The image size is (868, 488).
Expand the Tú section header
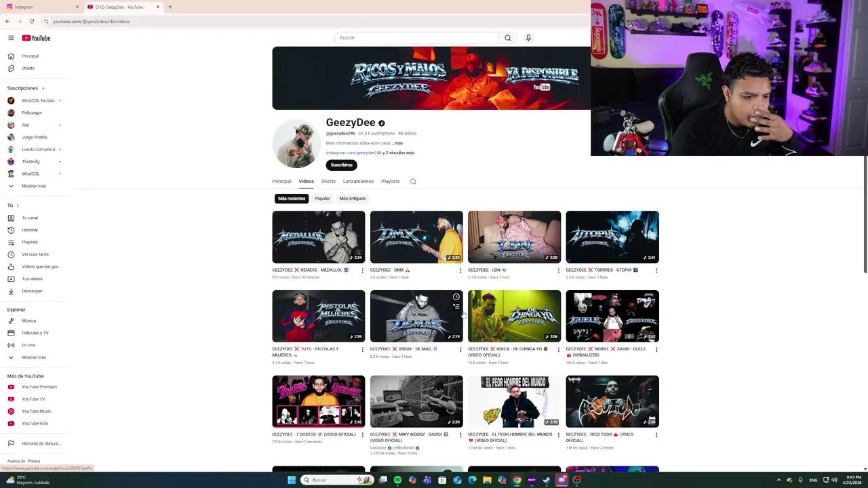click(x=13, y=205)
